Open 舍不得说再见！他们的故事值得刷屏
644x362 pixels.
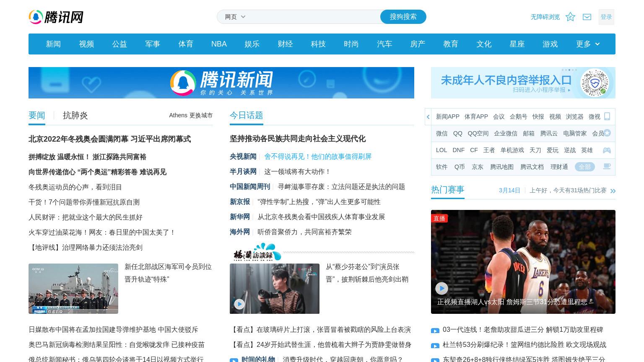coord(318,156)
